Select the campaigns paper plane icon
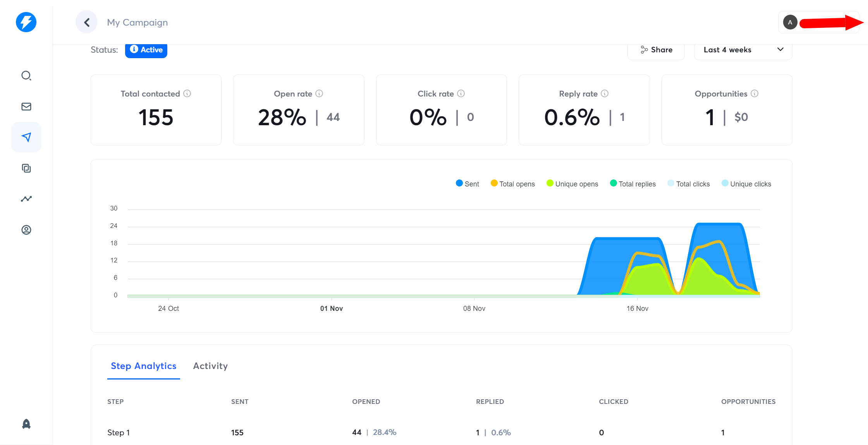 tap(26, 137)
